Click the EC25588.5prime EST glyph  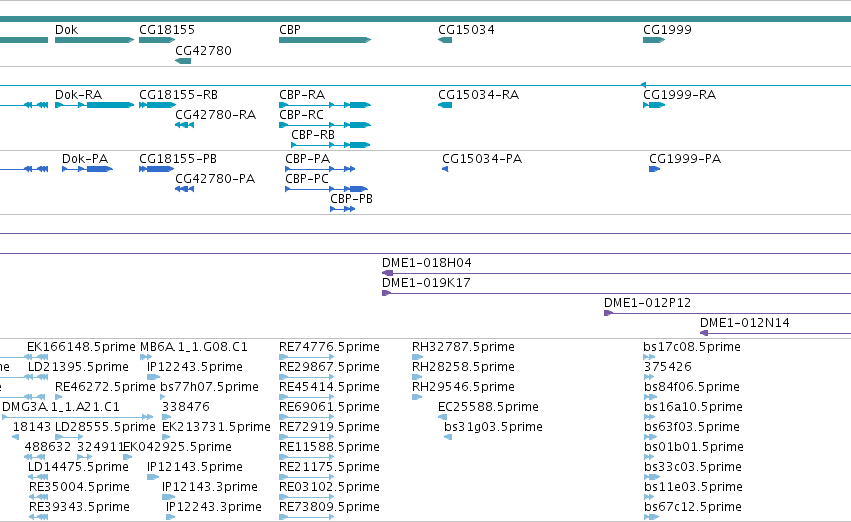[442, 417]
